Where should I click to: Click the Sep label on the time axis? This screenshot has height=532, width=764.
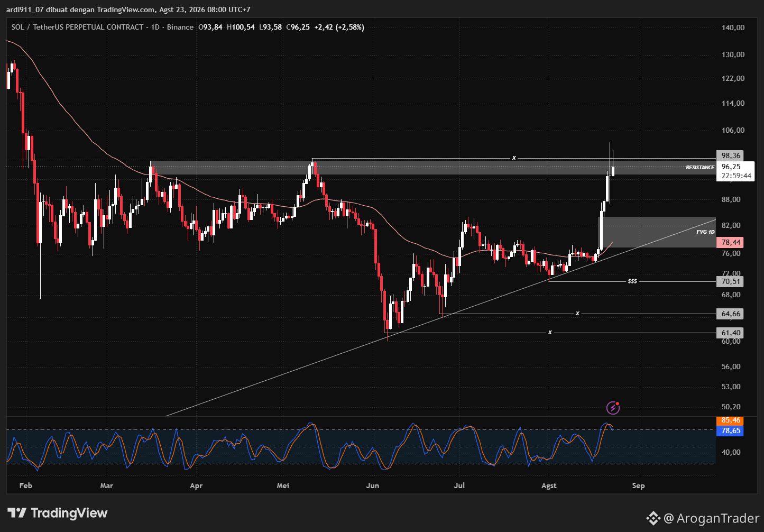point(639,485)
